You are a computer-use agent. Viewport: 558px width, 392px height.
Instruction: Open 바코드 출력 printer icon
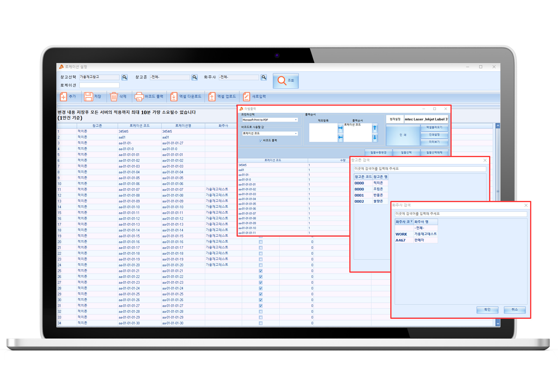(139, 97)
